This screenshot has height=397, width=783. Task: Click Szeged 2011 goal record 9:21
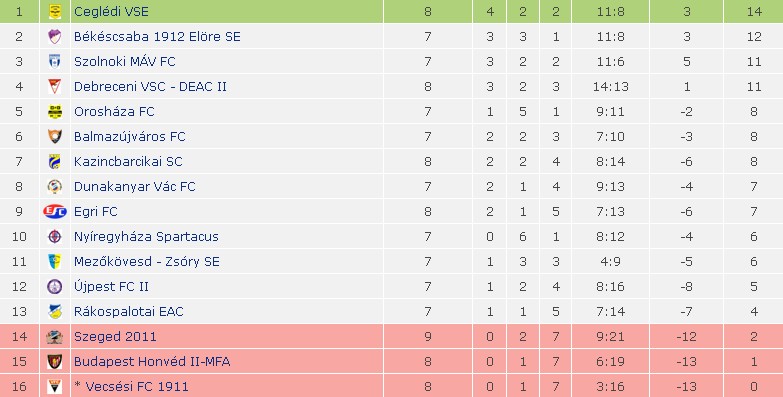point(610,337)
